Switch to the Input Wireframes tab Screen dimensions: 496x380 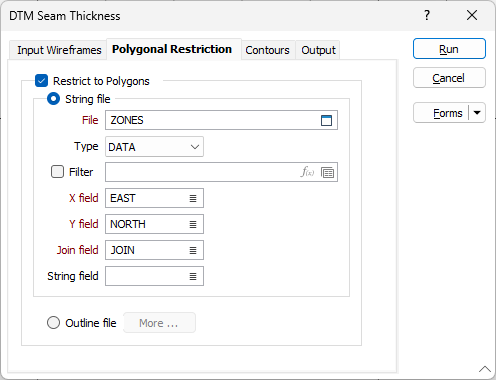click(59, 50)
